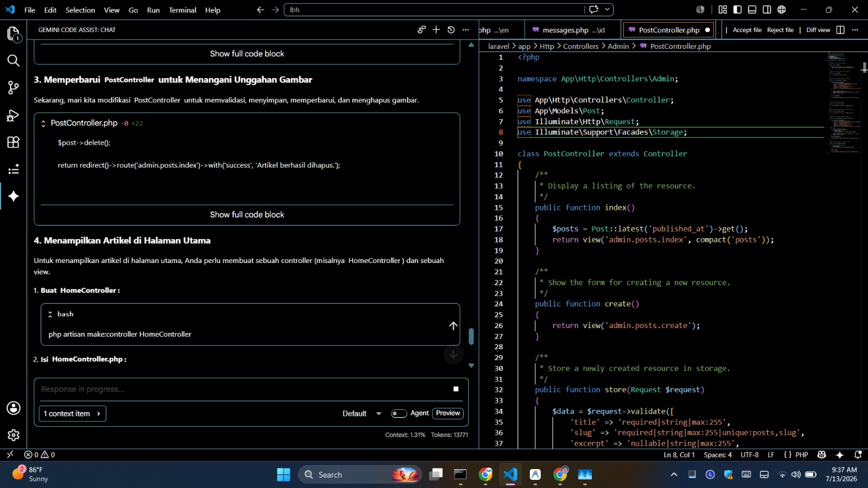
Task: Click the chat panel scrollbar thumb
Action: point(471,336)
